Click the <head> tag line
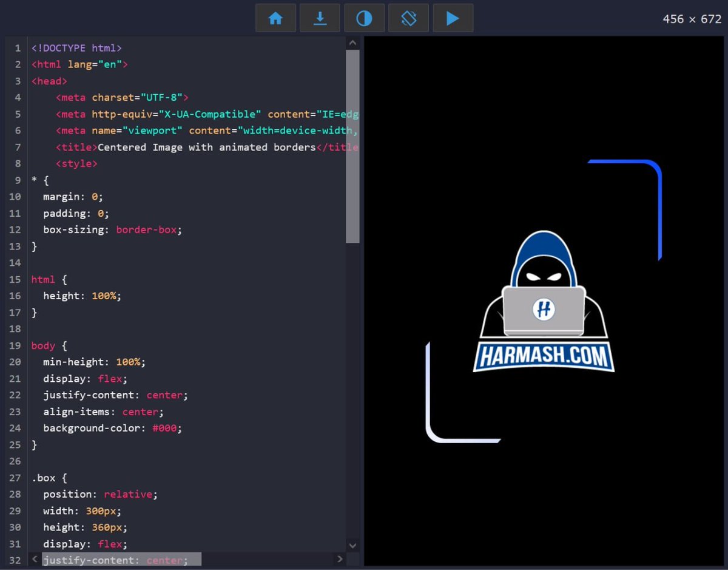The image size is (728, 570). coord(49,81)
